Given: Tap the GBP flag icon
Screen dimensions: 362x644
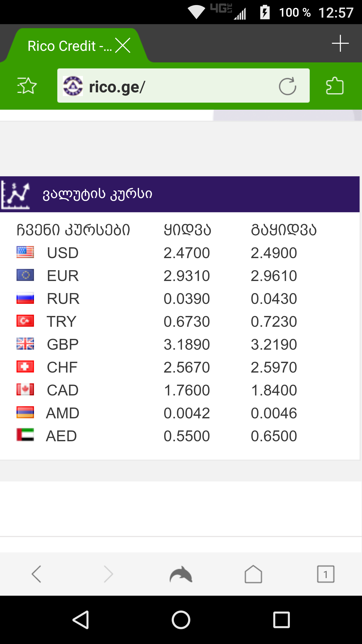Looking at the screenshot, I should click(x=25, y=344).
